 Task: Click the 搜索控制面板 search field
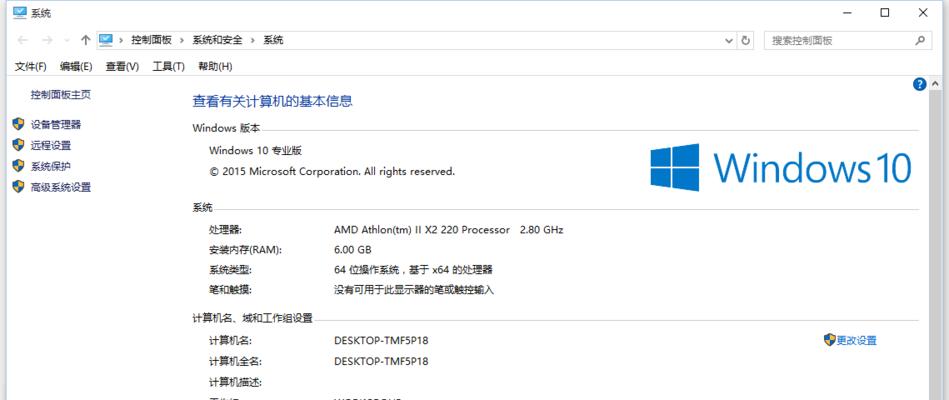point(838,41)
